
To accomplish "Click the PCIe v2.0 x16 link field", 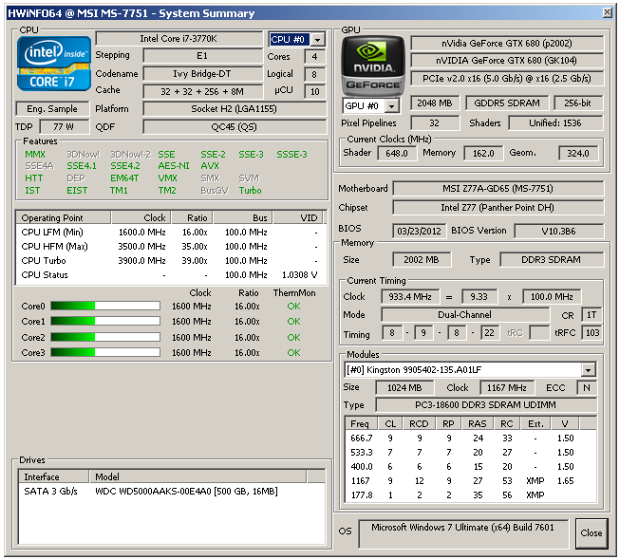I will tap(507, 79).
